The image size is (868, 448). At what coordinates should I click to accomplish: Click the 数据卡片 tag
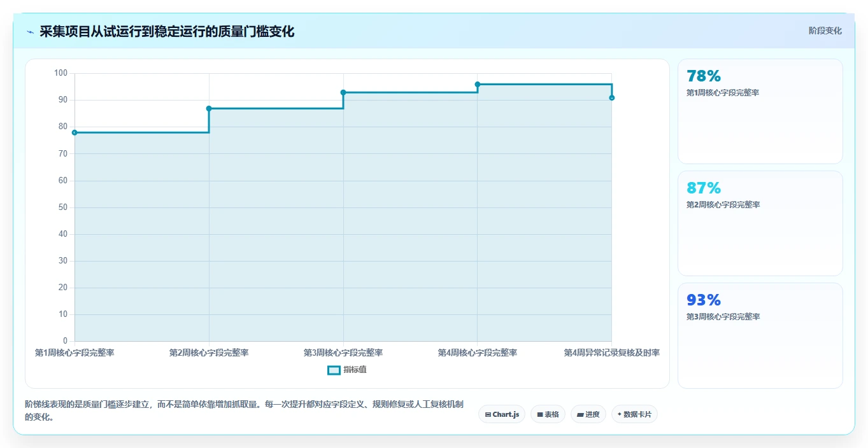point(634,414)
